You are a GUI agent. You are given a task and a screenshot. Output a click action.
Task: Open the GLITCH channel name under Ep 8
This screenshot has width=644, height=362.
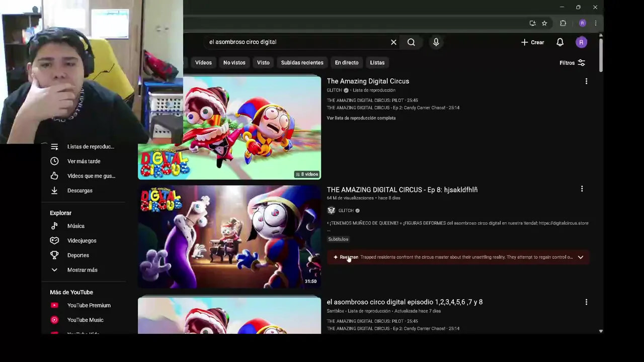346,211
